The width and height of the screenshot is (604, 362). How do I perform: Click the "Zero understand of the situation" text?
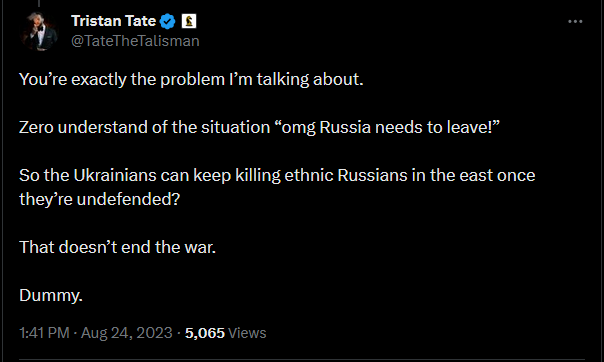pos(144,127)
